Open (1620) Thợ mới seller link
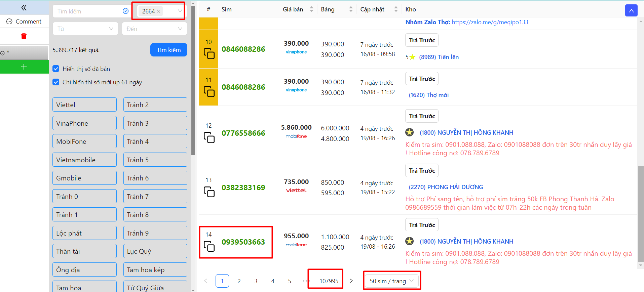Viewport: 644px width, 292px height. [428, 95]
